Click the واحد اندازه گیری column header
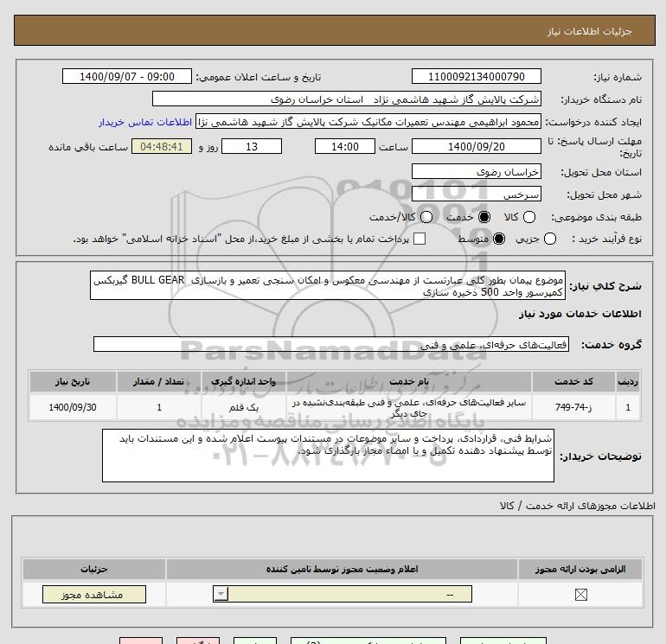Screen dimensions: 666x644 243,381
